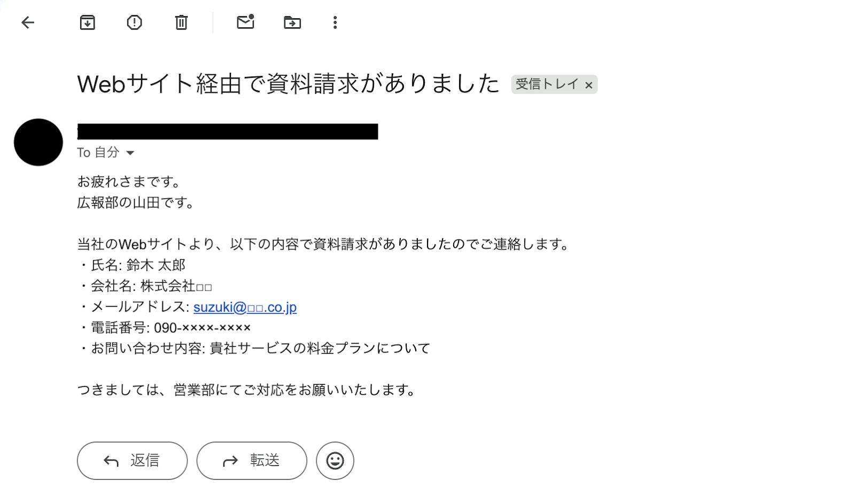The image size is (855, 504).
Task: Expand recipient details arrow next to To 自分
Action: pyautogui.click(x=130, y=153)
